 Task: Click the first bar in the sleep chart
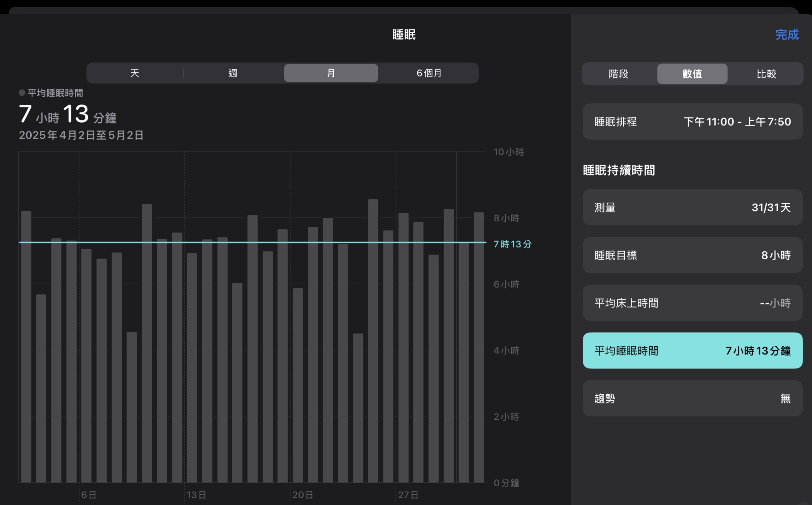click(26, 347)
